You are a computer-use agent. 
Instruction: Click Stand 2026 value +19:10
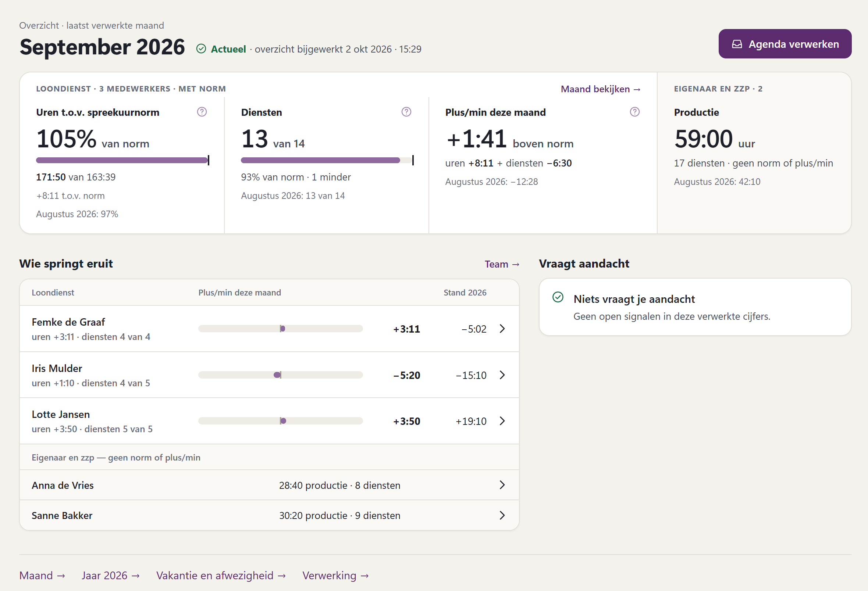tap(471, 421)
